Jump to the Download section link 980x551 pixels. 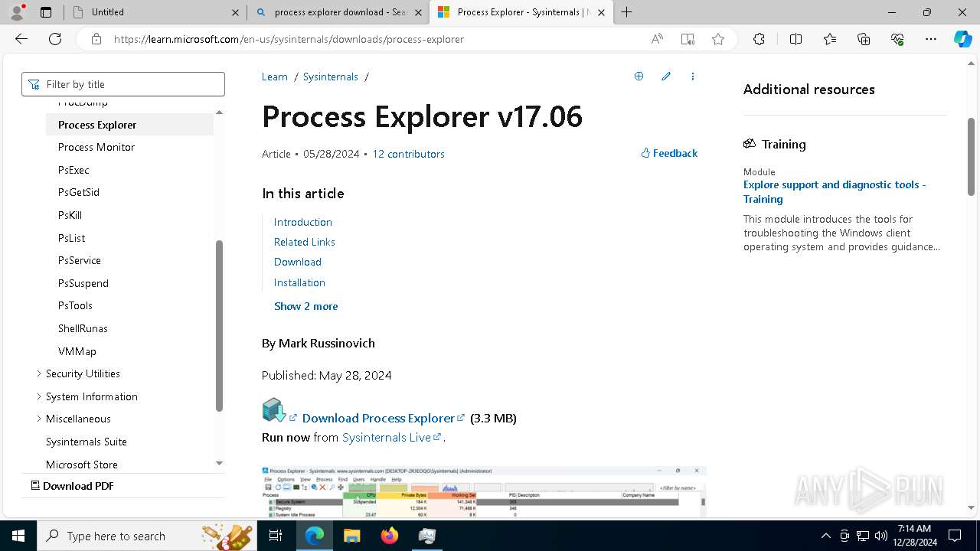[x=298, y=262]
